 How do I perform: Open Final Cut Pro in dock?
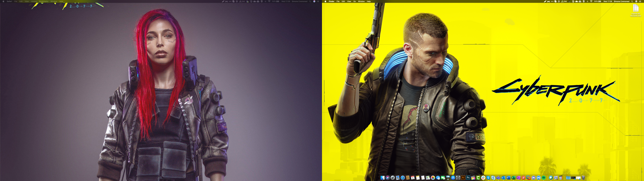click(473, 178)
